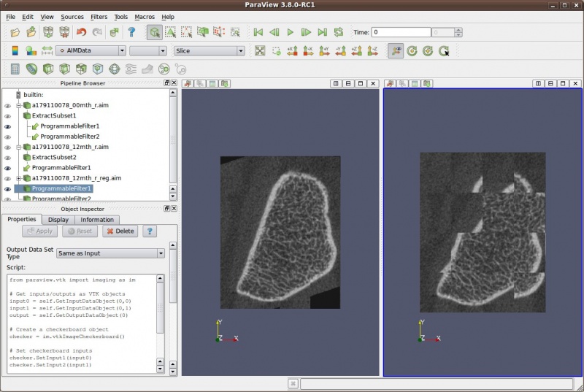The width and height of the screenshot is (584, 392).
Task: Toggle color legend visibility icon
Action: tap(15, 50)
